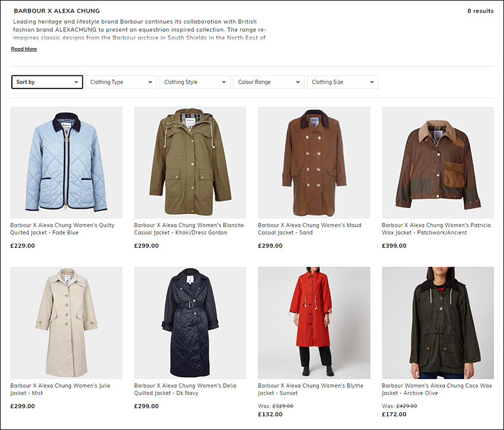View the Blythe Jacket Sunset image
504x430 pixels.
tap(314, 323)
